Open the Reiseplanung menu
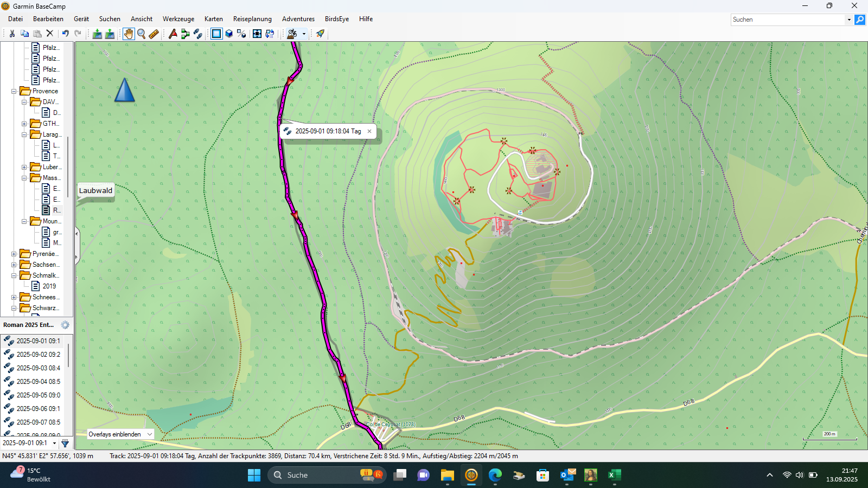 pyautogui.click(x=252, y=19)
